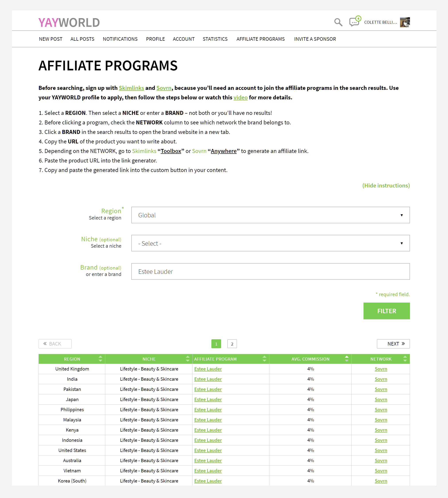Expand the Region dropdown showing Global
448x498 pixels.
(x=270, y=215)
